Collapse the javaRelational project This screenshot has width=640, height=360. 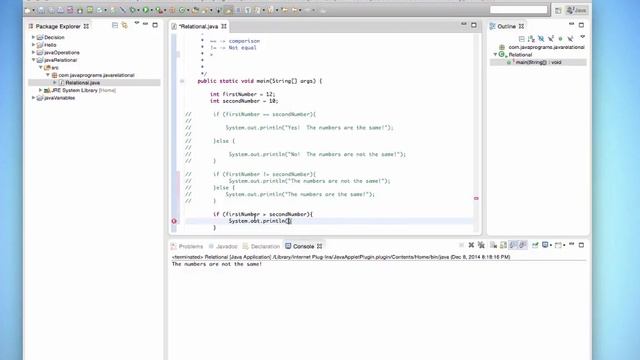(x=33, y=60)
